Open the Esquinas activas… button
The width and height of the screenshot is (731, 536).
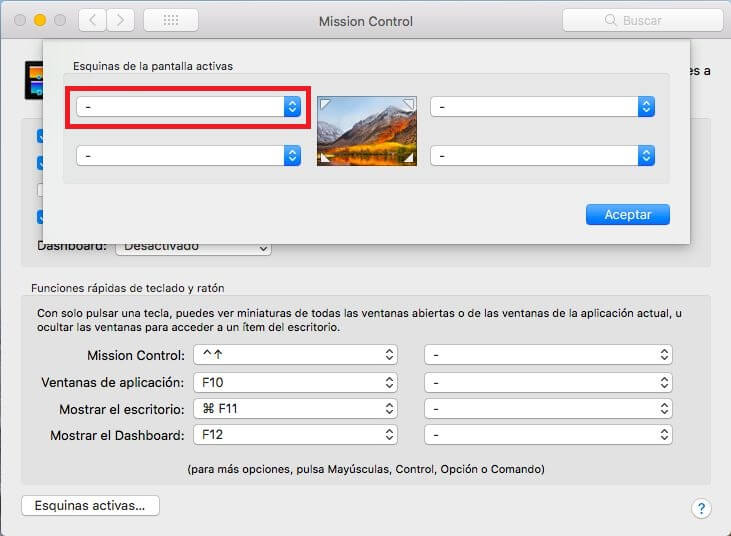point(90,506)
